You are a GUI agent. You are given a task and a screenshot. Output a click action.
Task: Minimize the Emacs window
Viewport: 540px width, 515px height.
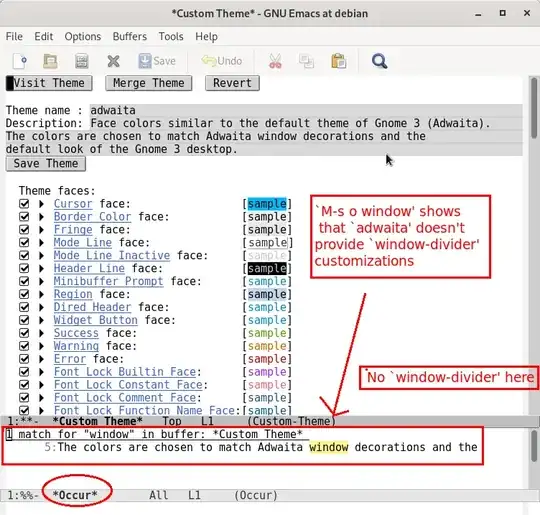point(478,14)
